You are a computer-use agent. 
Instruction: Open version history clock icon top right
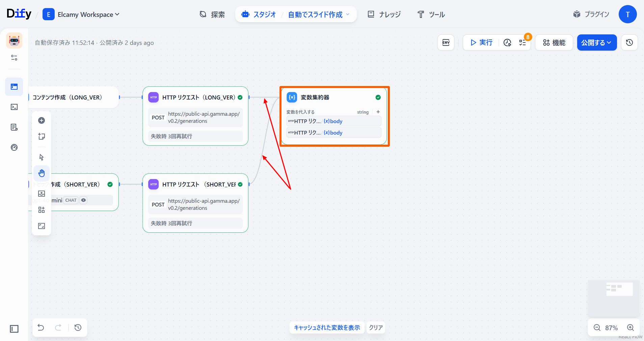point(629,42)
